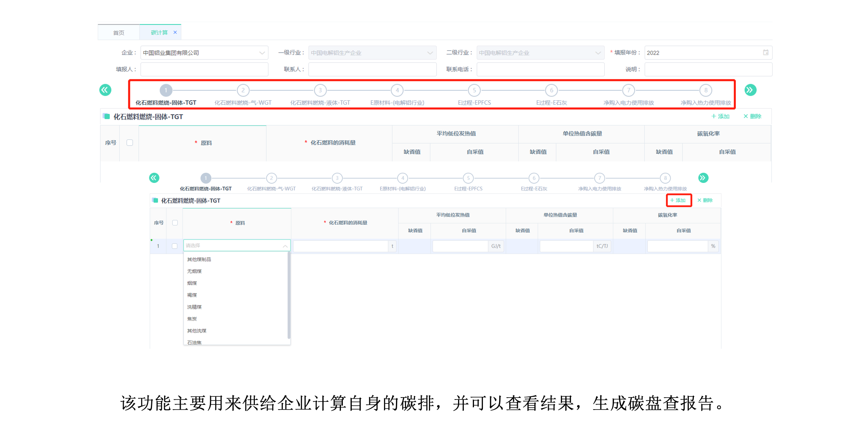Select step 3 化石燃料燃烧-液体-TGT in the upper wizard

click(x=320, y=90)
